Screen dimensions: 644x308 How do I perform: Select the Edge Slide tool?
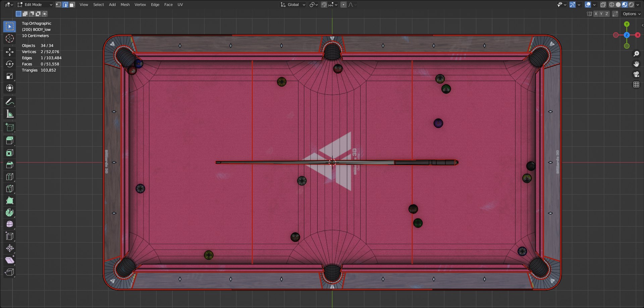(9, 236)
